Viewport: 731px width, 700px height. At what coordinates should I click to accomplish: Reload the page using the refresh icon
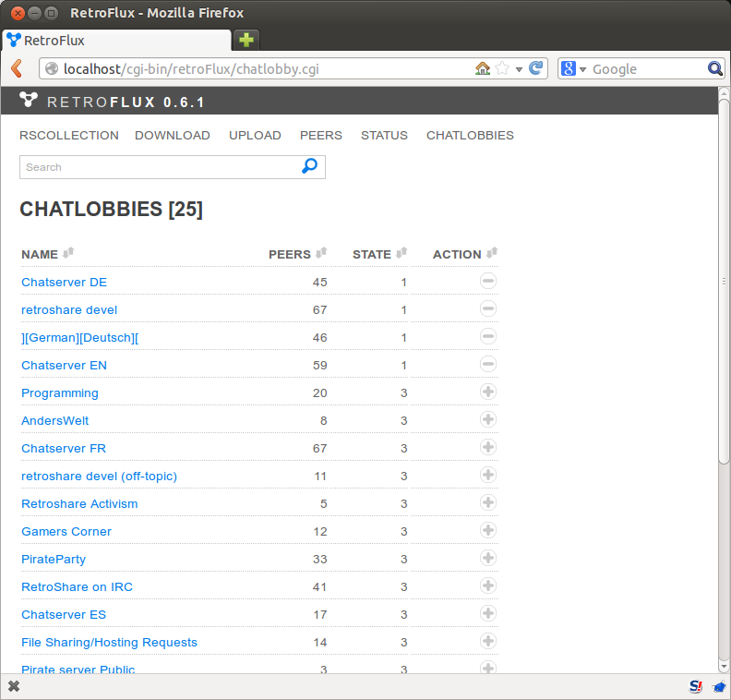tap(535, 68)
